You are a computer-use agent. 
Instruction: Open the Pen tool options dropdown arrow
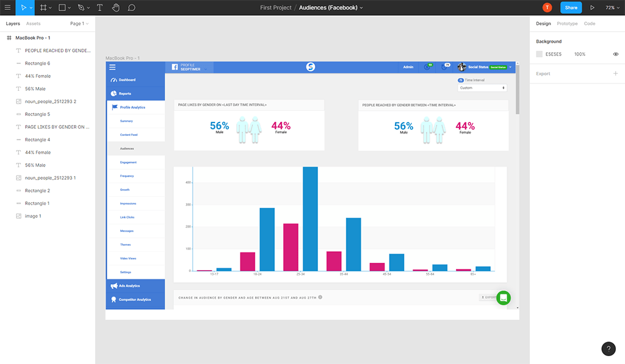pos(88,7)
